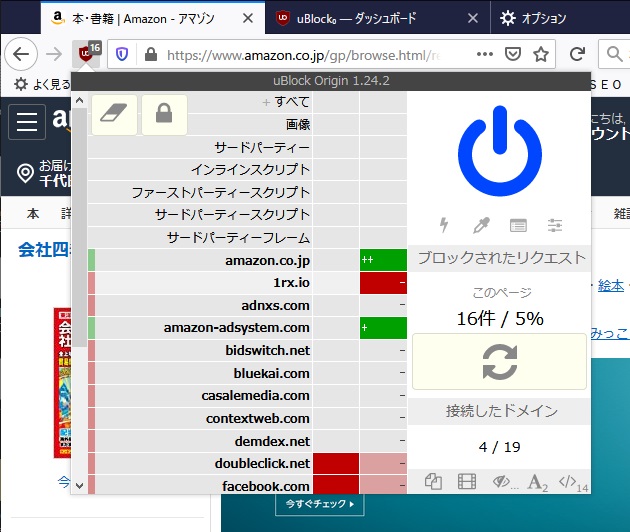Open the dashboard sliders icon
The width and height of the screenshot is (630, 532).
[x=555, y=225]
